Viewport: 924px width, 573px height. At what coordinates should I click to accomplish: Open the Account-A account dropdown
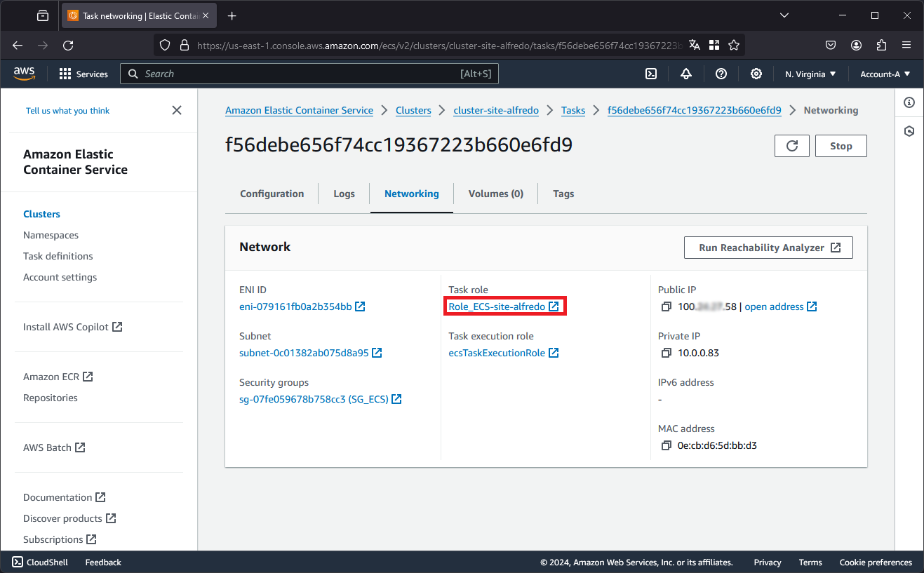pos(885,74)
